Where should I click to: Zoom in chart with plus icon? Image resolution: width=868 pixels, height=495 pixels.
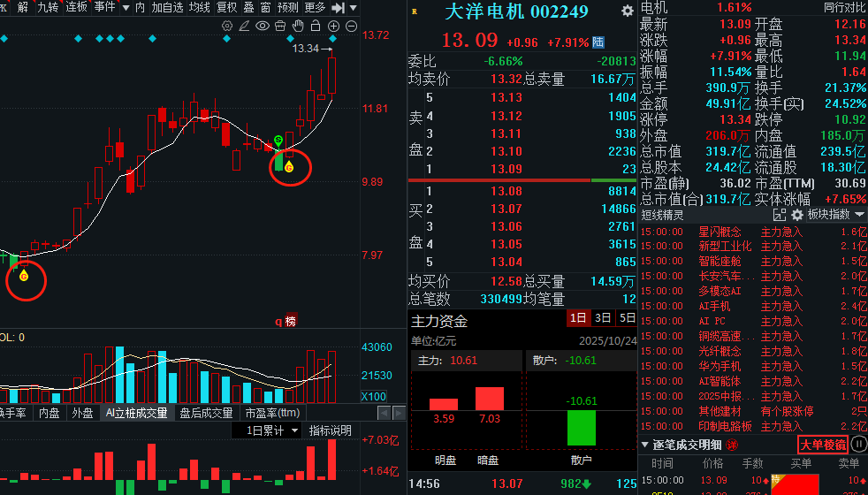point(333,26)
